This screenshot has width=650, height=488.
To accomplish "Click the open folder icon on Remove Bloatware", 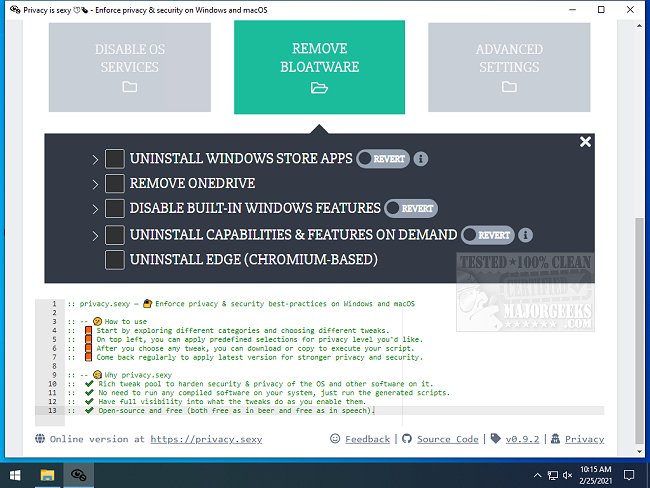I will (319, 87).
